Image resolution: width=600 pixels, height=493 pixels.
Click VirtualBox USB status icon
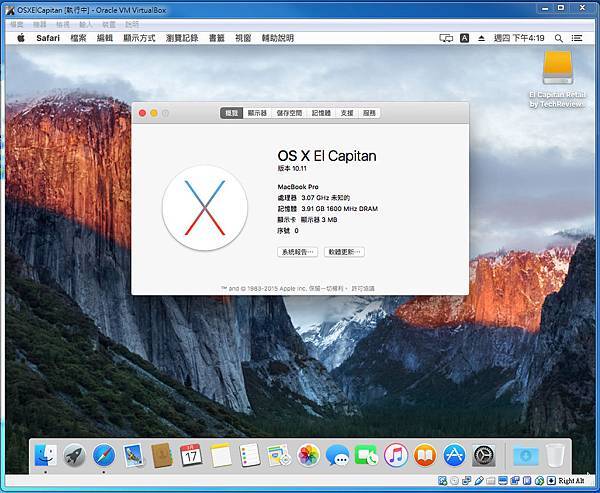(479, 481)
